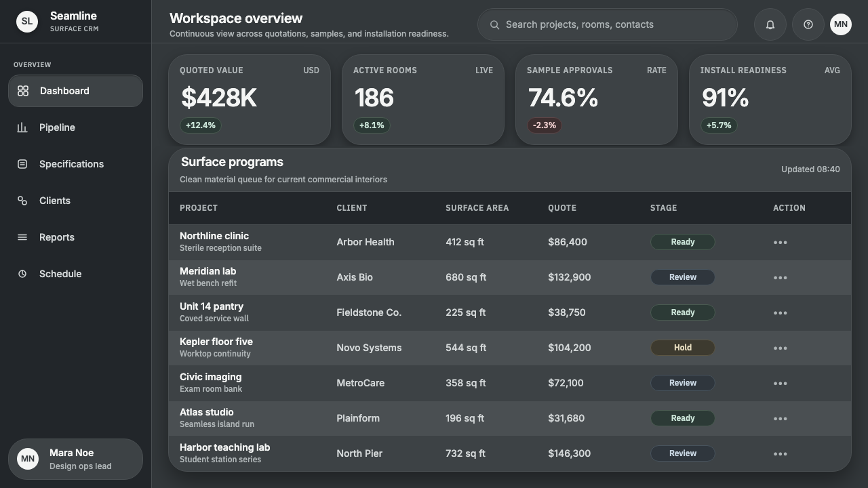Viewport: 868px width, 488px height.
Task: Open Specifications from the sidebar
Action: pos(75,164)
